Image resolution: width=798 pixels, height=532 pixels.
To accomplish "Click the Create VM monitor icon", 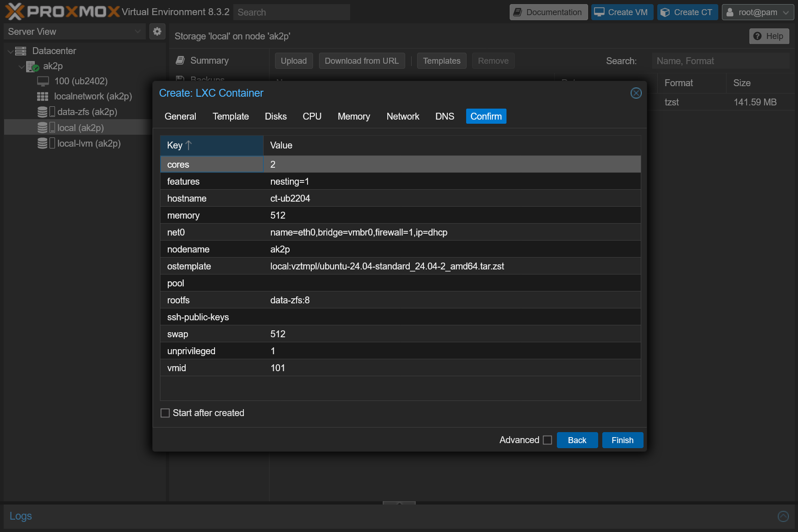I will pos(599,12).
